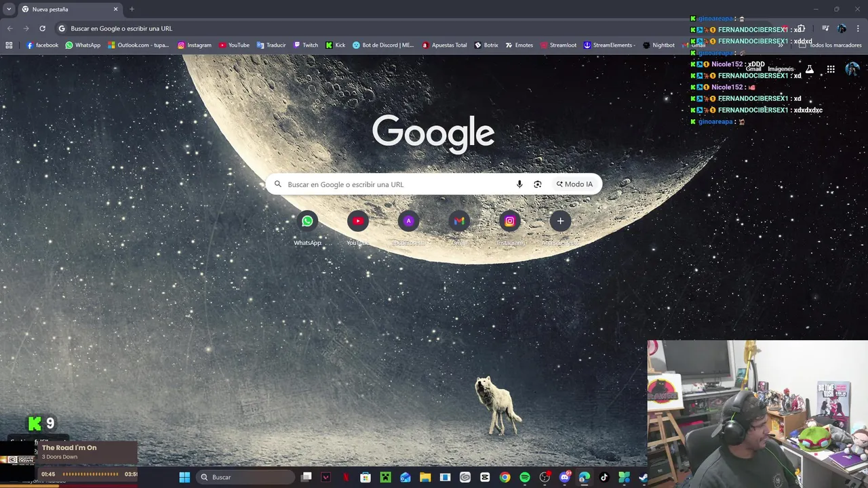The image size is (868, 488).
Task: Open the Instagram bookmark in bookmarks bar
Action: pyautogui.click(x=195, y=45)
